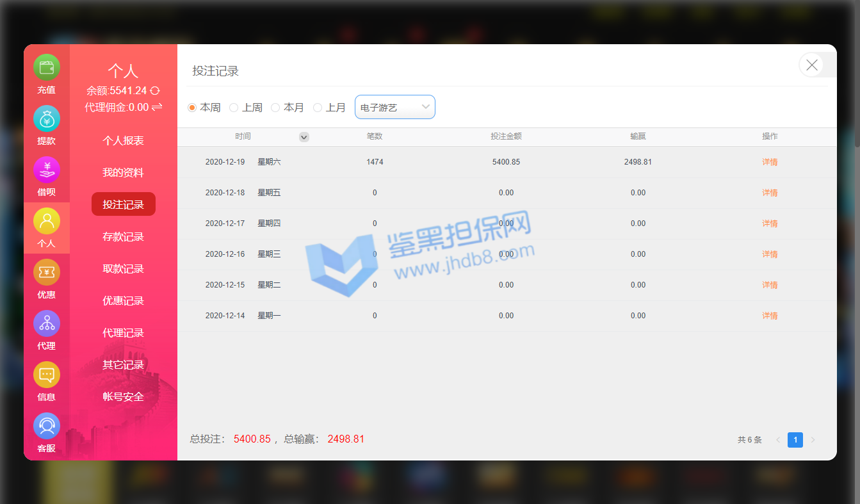The image size is (860, 504).
Task: Select the 本月 radio button
Action: 275,108
